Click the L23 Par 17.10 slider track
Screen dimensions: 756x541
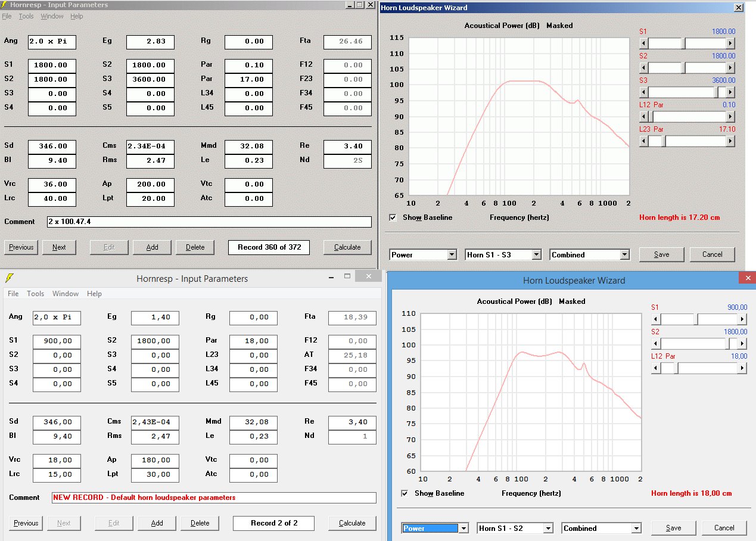coord(687,141)
